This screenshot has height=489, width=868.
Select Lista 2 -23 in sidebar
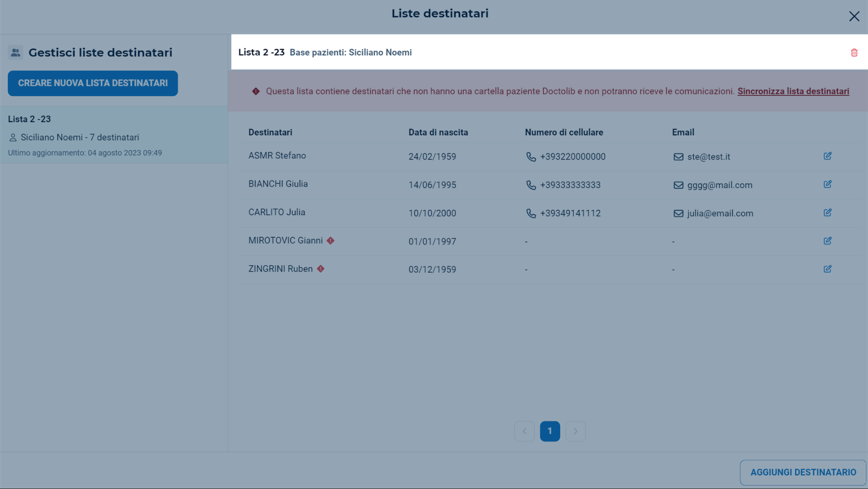point(114,135)
